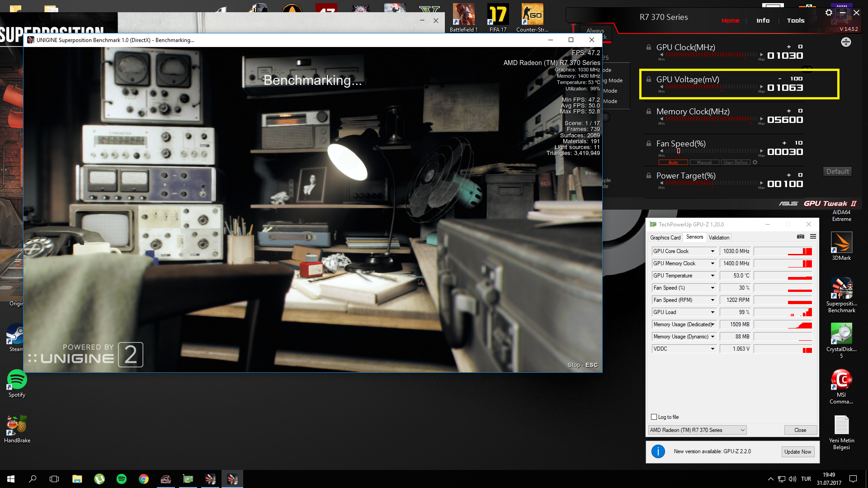Click Power Target(%) slider bar
Viewport: 868px width, 488px height.
click(x=712, y=183)
